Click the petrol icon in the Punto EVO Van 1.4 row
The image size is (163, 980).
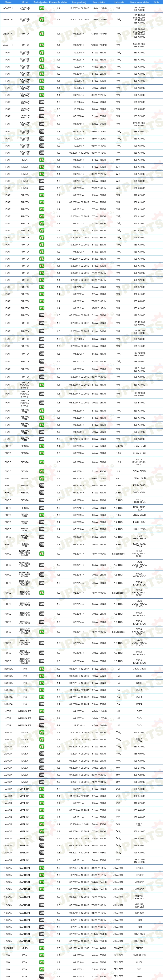tap(42, 385)
